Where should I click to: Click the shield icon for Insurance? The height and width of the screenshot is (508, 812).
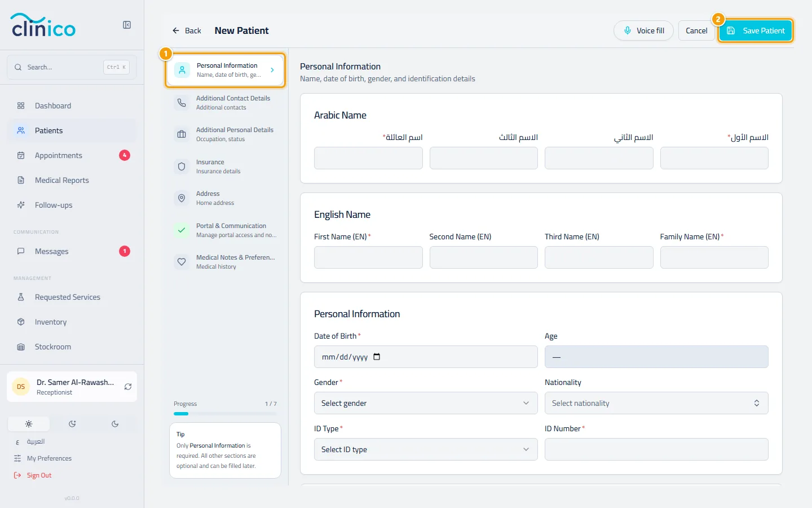(182, 167)
